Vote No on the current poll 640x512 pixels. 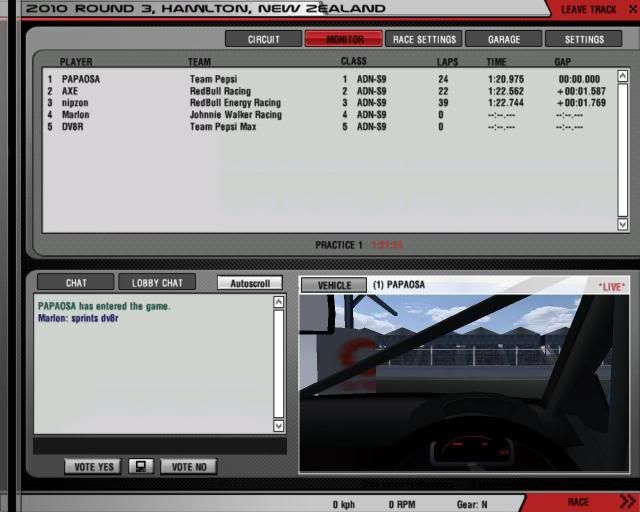point(189,466)
